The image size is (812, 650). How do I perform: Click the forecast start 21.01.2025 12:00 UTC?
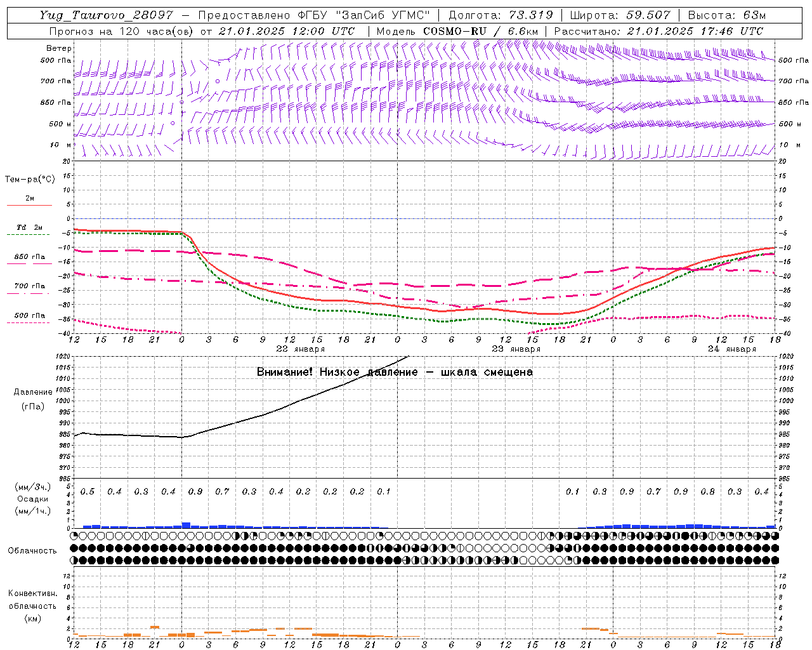point(287,31)
